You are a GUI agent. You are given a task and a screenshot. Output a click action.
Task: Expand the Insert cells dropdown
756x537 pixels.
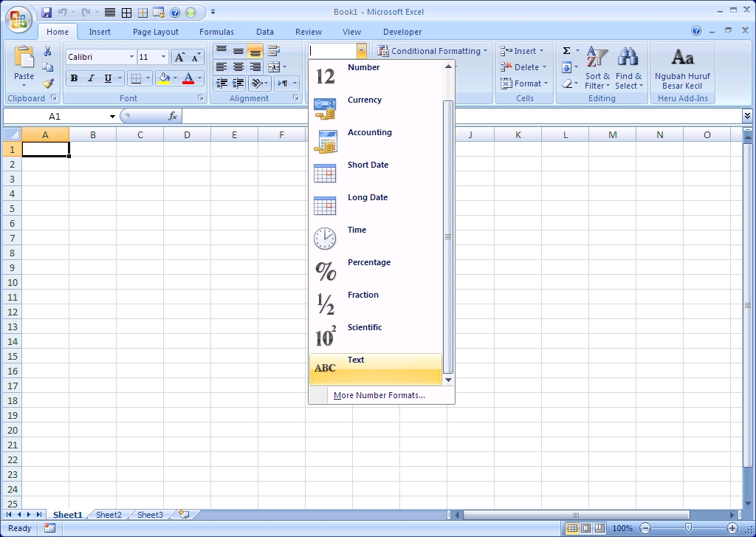pos(541,51)
